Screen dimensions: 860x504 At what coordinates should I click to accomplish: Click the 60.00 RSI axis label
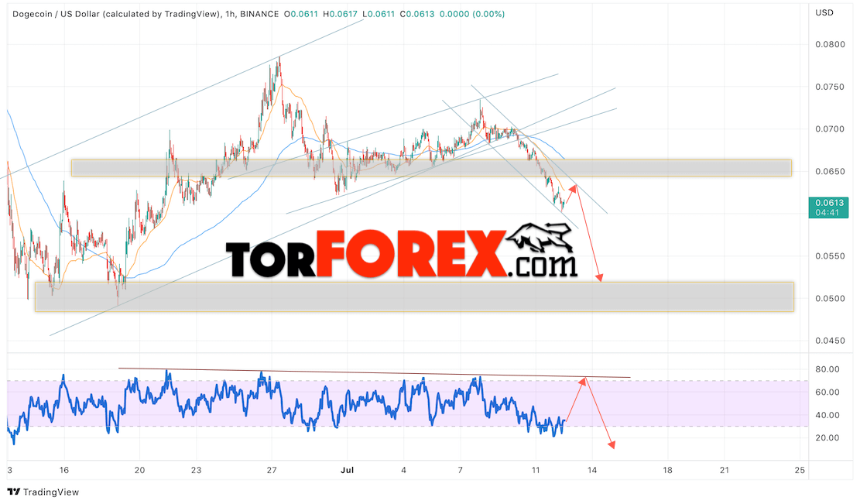[827, 392]
